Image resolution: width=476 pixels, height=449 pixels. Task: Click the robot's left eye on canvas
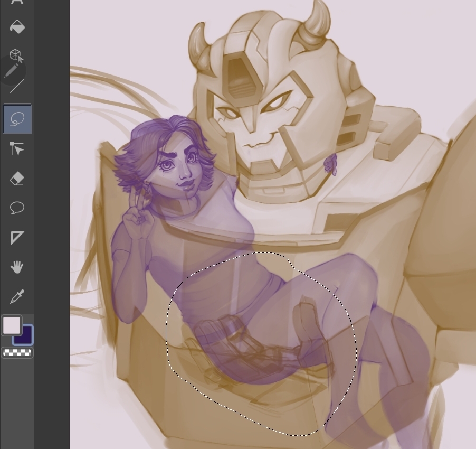(230, 113)
